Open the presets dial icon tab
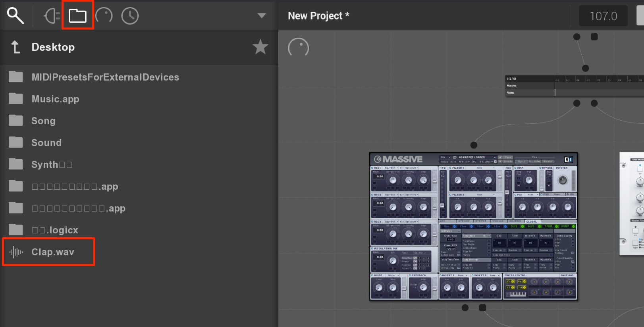The height and width of the screenshot is (327, 644). tap(104, 16)
